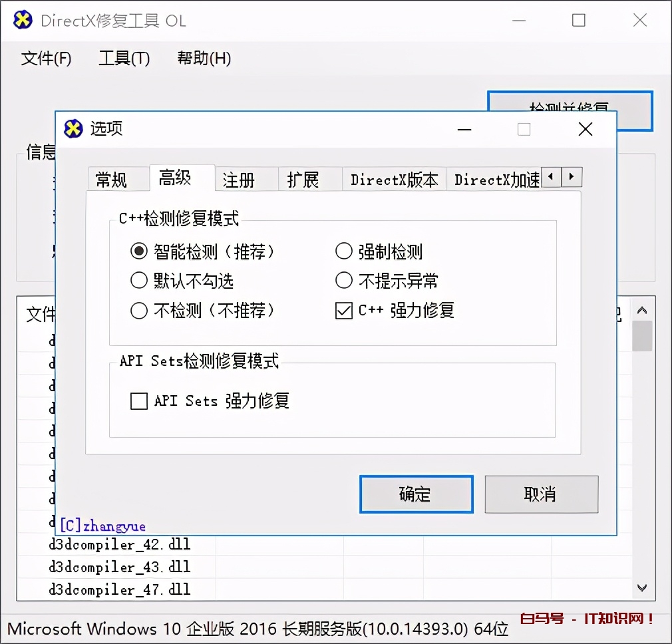Select the 默认不勾选 radio option
Screen dimensions: 672x644
[138, 281]
